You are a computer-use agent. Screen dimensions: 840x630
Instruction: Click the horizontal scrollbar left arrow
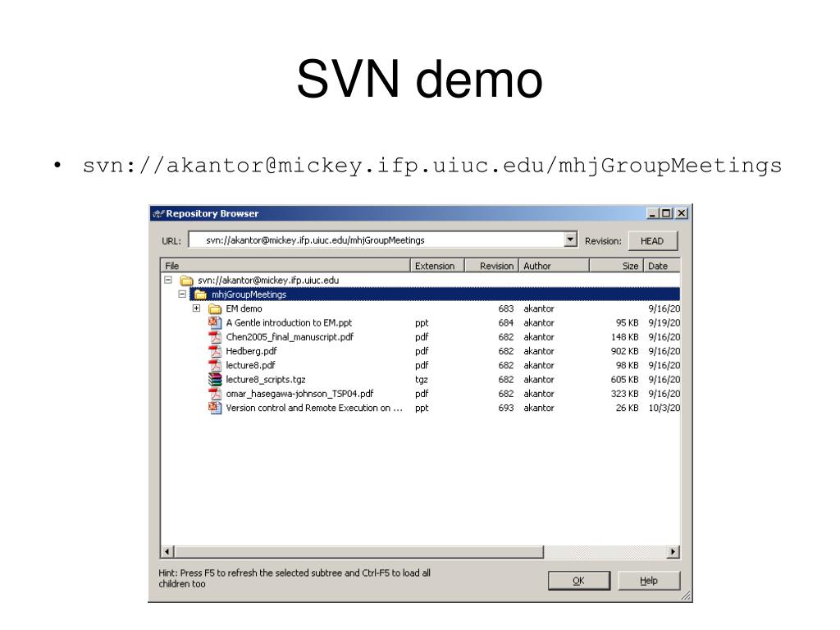[167, 552]
